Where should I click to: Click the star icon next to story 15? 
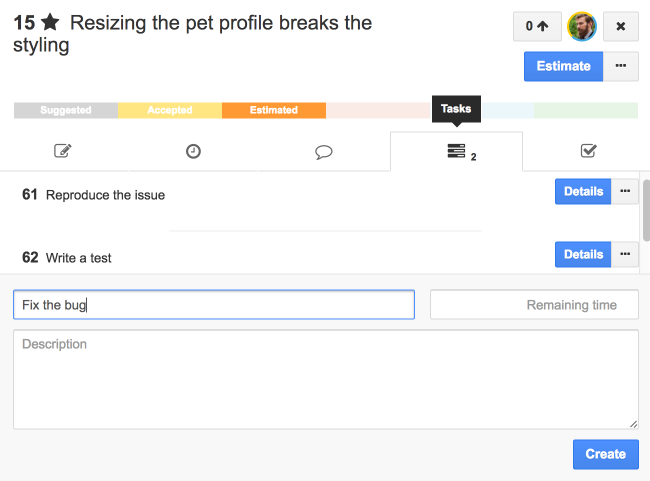coord(50,24)
